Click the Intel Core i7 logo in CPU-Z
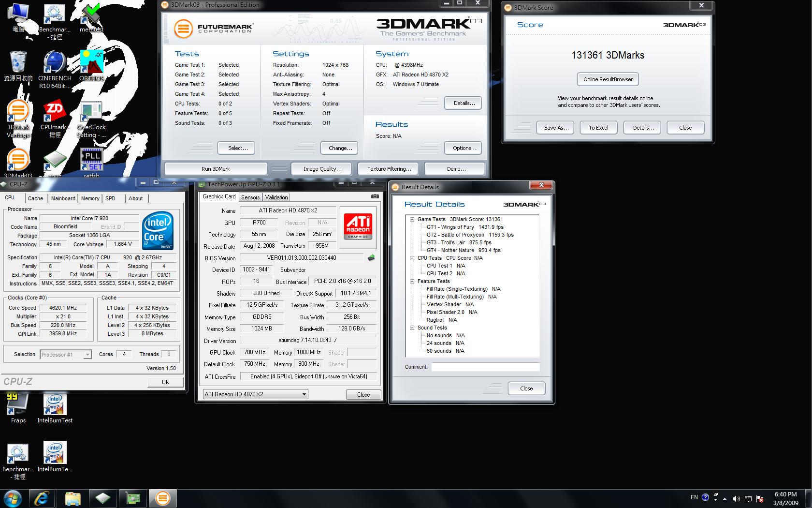Screen dimensions: 812x508 coord(158,231)
